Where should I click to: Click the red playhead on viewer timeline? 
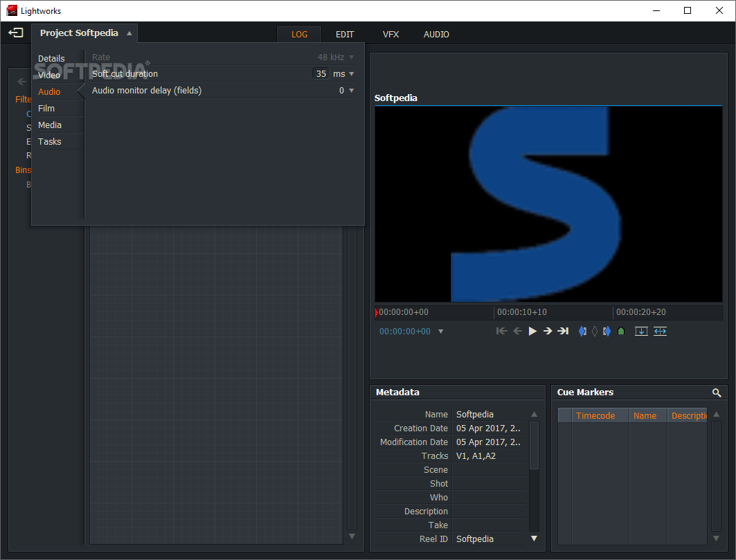point(377,312)
